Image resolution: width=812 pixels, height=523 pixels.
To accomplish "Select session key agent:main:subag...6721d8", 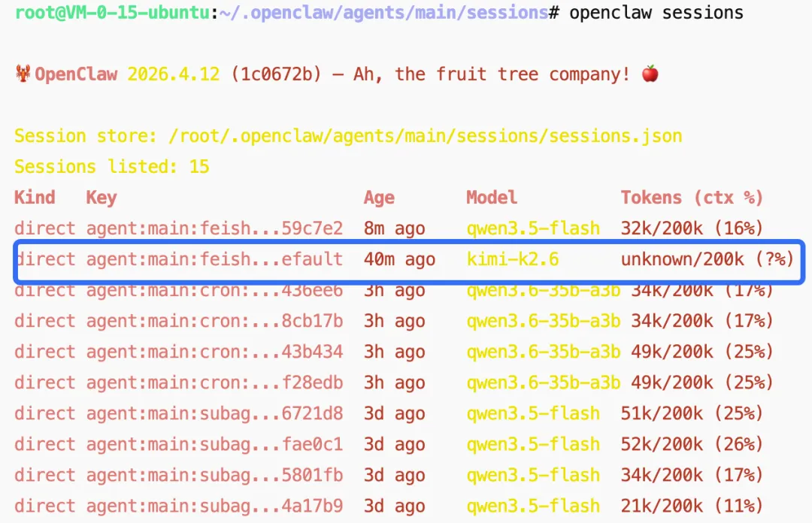I will click(x=214, y=413).
